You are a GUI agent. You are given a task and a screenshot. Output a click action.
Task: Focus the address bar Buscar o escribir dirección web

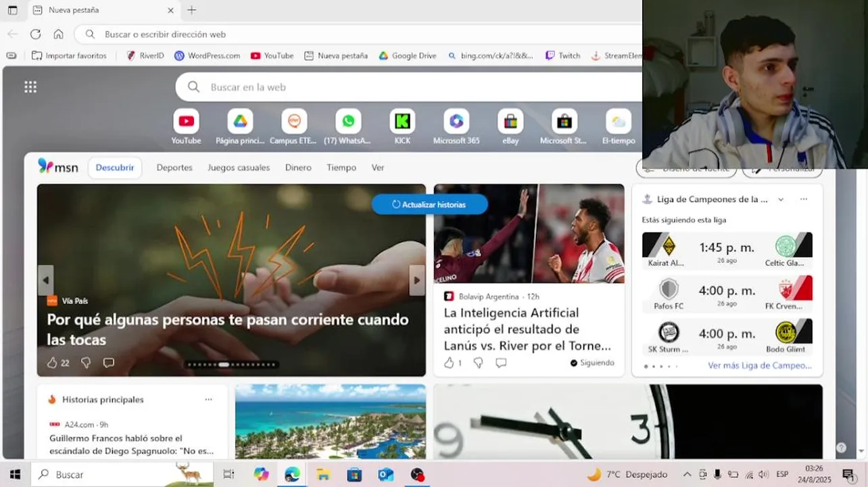pyautogui.click(x=358, y=34)
